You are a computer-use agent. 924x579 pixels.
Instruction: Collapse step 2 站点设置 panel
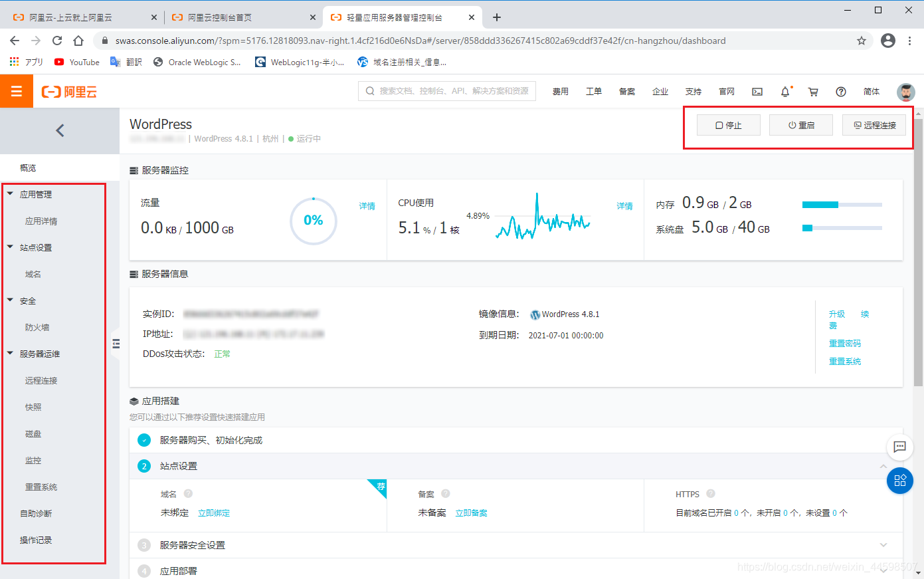coord(883,466)
